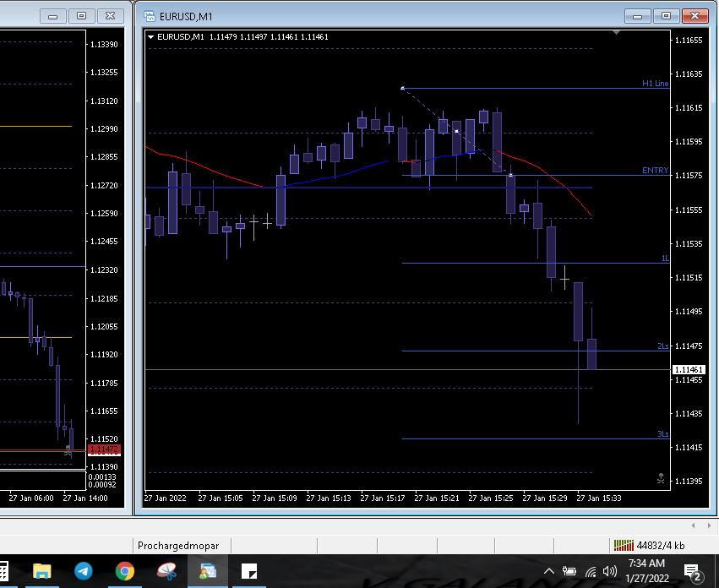This screenshot has height=588, width=719.
Task: Expand the EURUSD,M1 chart title arrow
Action: (x=150, y=37)
